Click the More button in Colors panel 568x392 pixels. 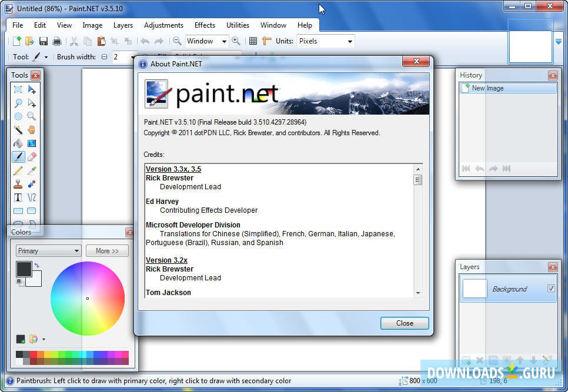[107, 250]
